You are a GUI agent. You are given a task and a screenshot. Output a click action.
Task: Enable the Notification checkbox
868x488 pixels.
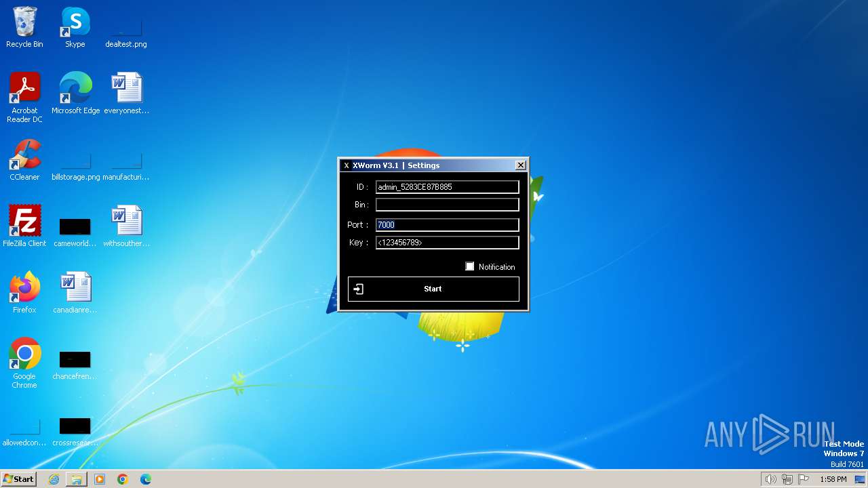[x=469, y=266]
